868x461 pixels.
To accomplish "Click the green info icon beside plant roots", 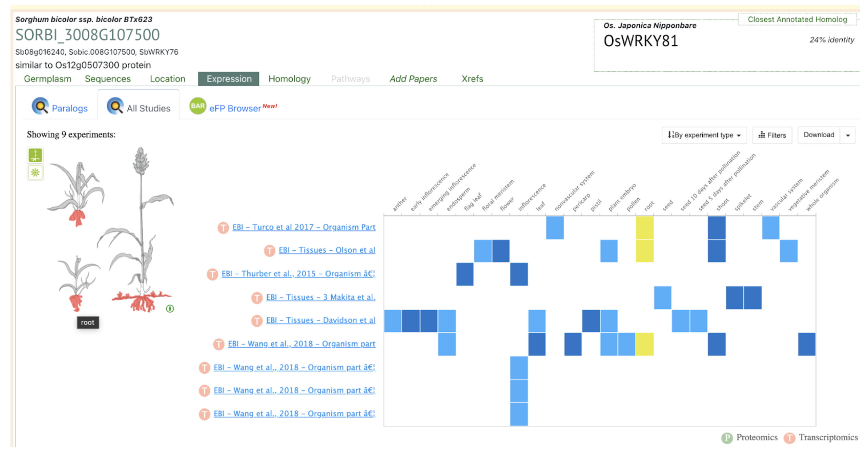I will 170,309.
